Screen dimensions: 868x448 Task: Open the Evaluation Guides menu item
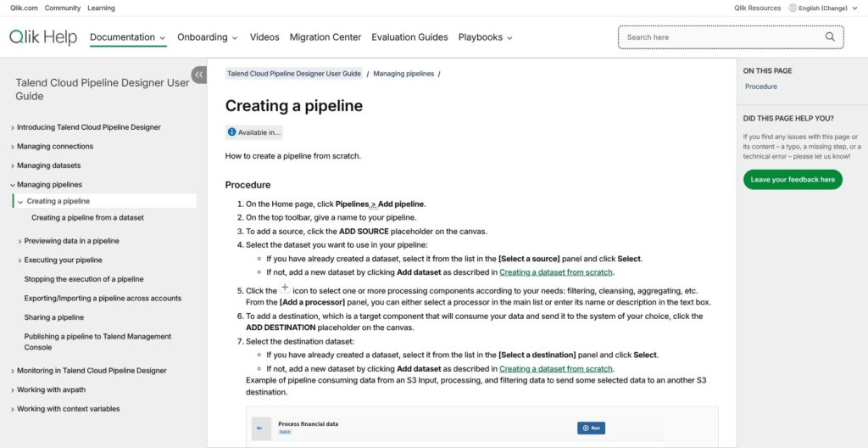(x=409, y=37)
